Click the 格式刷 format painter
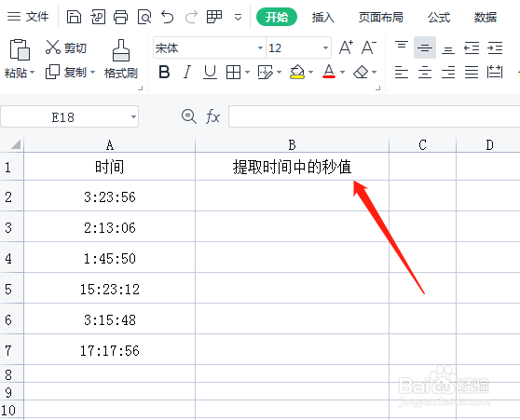The height and width of the screenshot is (420, 520). [x=121, y=59]
